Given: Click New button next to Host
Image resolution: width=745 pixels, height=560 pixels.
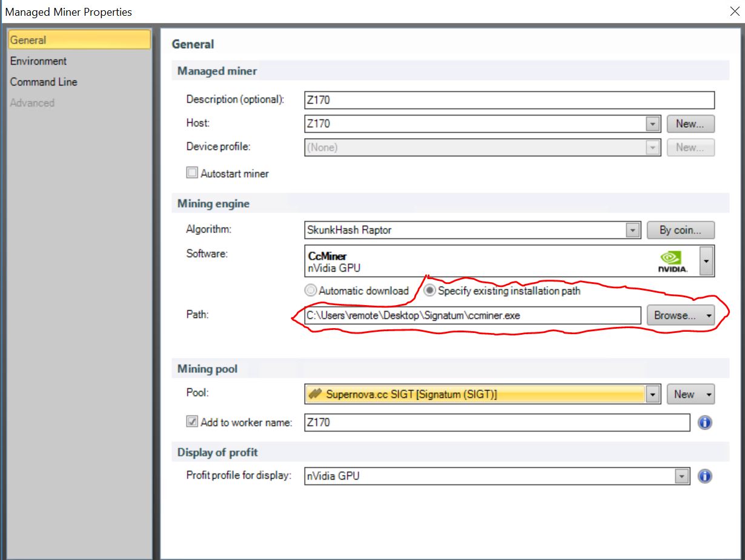Looking at the screenshot, I should point(690,124).
